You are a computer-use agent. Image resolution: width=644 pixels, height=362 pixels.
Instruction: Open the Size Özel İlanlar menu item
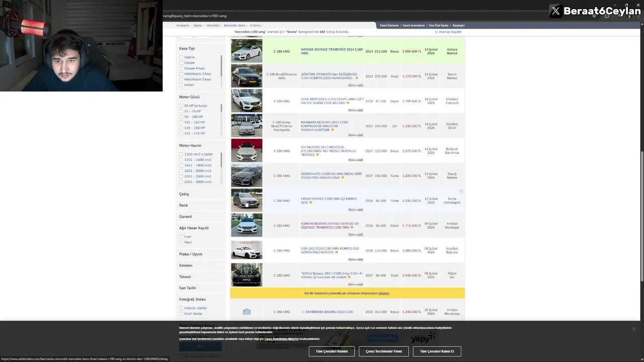(x=438, y=25)
